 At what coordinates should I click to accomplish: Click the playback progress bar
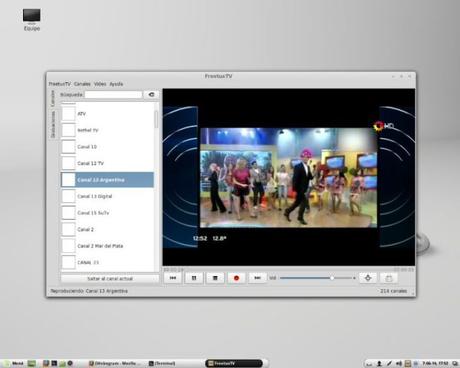(289, 269)
